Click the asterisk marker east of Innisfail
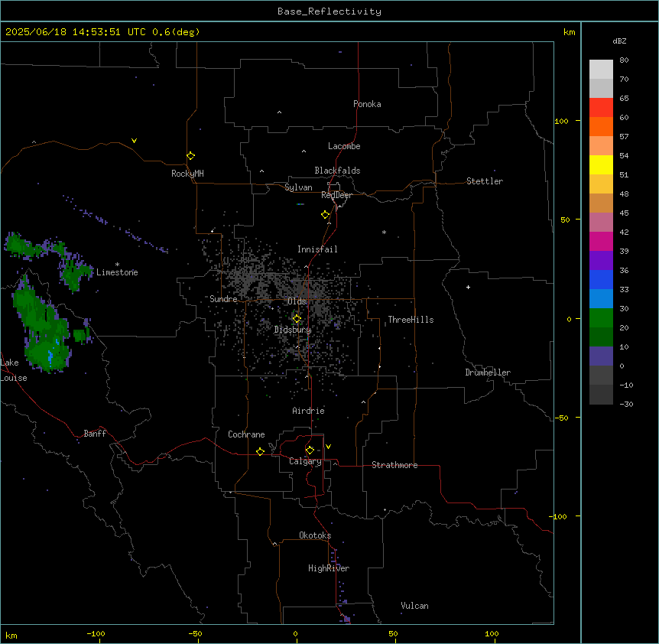 coord(384,232)
